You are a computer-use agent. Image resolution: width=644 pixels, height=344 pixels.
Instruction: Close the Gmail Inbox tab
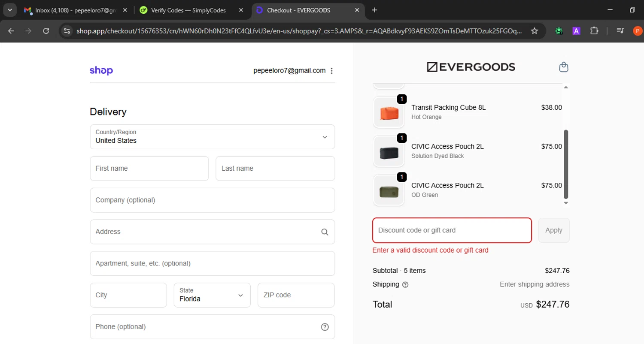click(x=125, y=10)
